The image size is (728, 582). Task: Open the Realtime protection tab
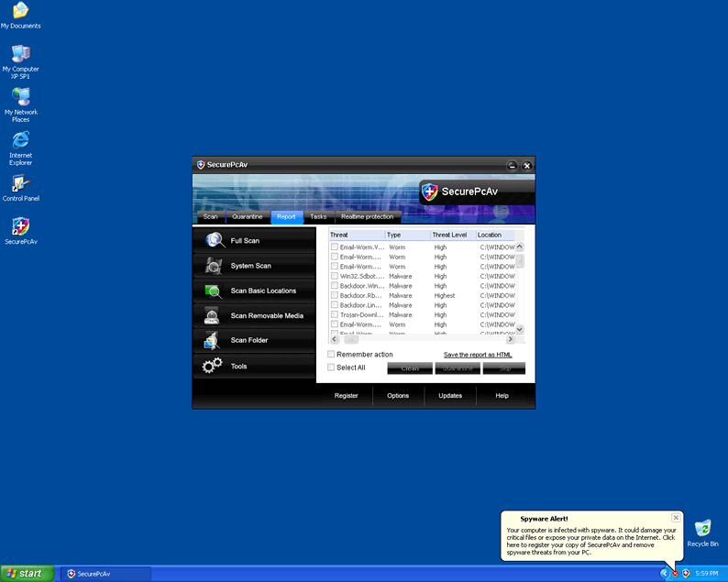367,217
